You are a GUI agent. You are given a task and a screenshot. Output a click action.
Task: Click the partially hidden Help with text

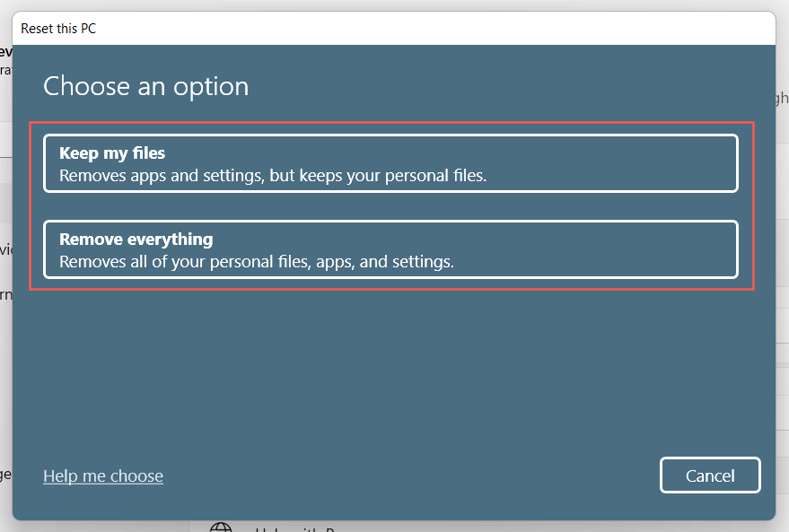pos(292,528)
